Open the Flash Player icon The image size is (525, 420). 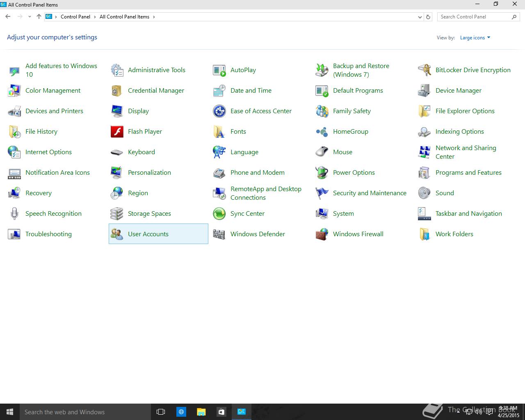point(117,132)
